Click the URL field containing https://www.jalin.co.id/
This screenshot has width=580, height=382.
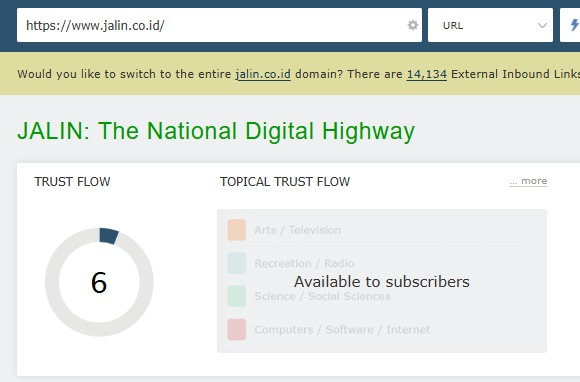tap(219, 25)
